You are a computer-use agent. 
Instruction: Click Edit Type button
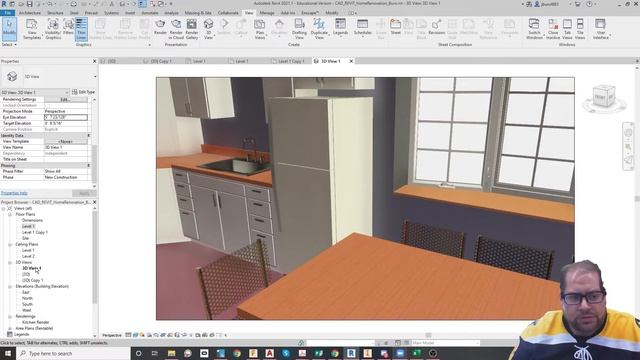tap(83, 92)
